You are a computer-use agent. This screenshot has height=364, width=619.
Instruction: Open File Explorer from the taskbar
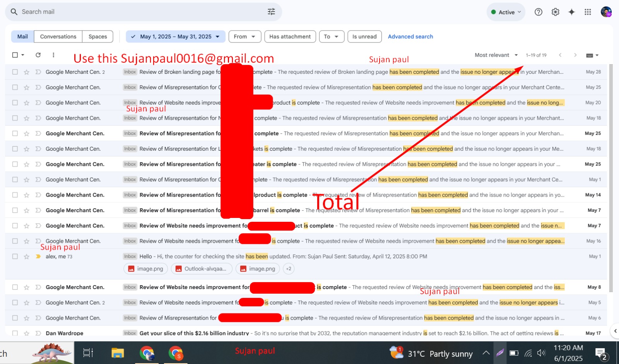(x=118, y=353)
